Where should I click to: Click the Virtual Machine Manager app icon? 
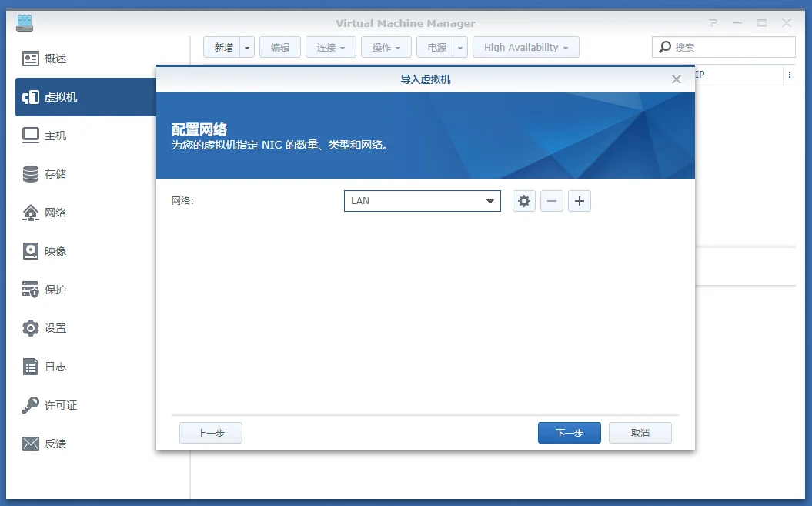click(25, 23)
